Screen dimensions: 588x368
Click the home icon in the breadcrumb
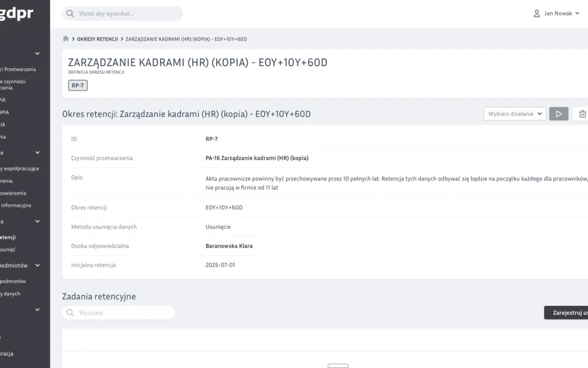(x=66, y=39)
